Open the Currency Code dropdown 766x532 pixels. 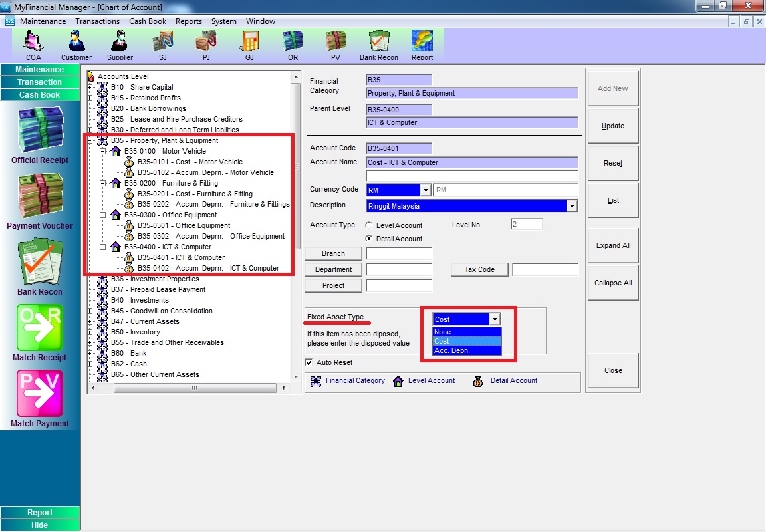pyautogui.click(x=425, y=190)
